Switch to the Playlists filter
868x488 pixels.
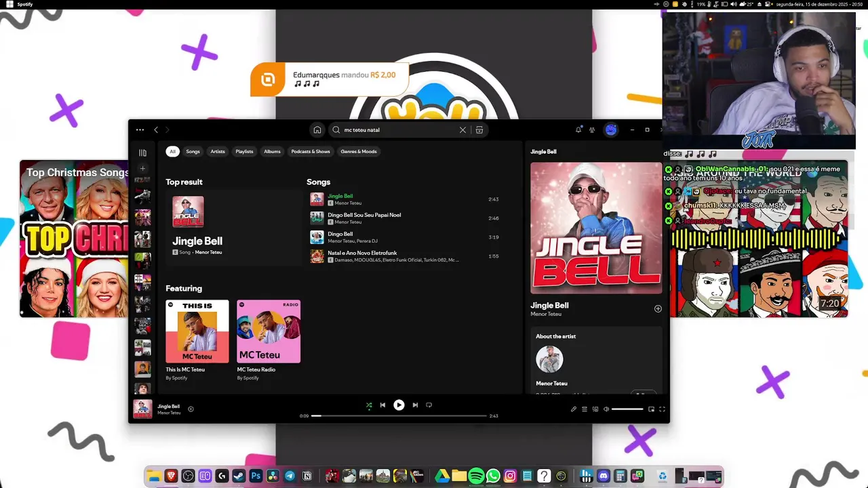[x=244, y=151]
